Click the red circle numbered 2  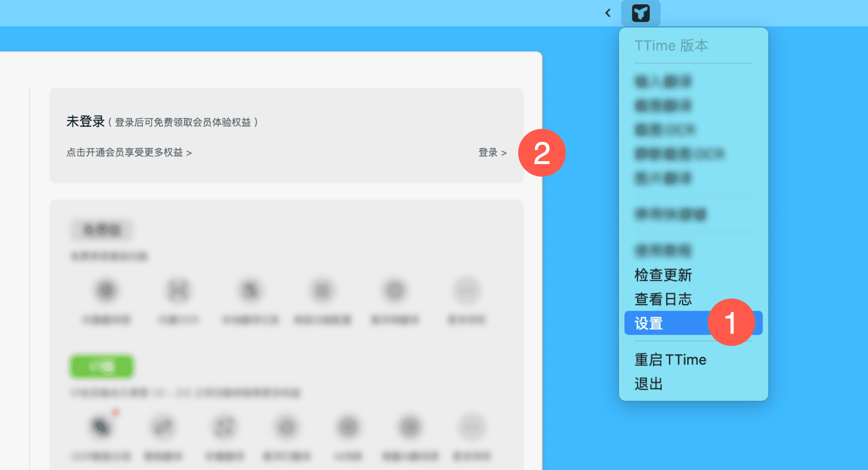pos(542,153)
